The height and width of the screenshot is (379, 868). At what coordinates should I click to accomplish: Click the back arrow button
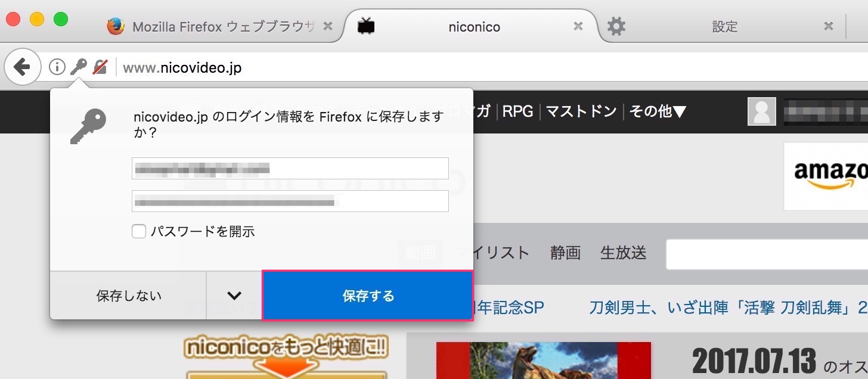tap(22, 67)
